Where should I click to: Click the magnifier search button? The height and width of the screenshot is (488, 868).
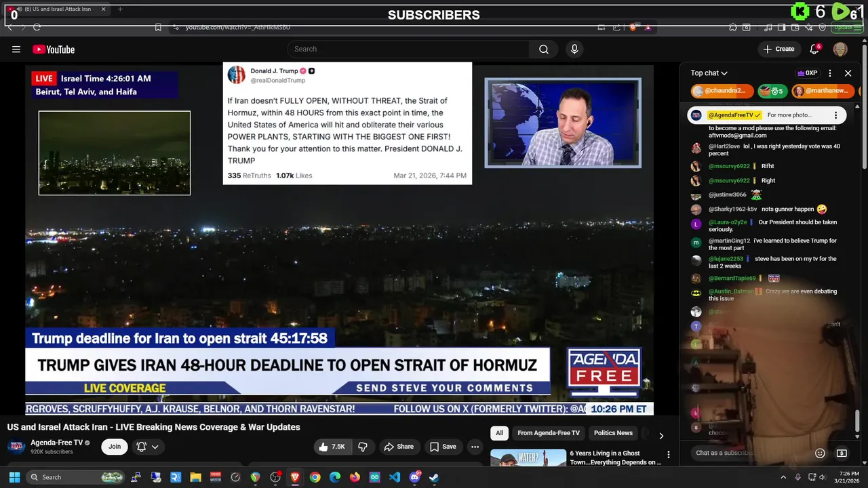click(x=544, y=49)
